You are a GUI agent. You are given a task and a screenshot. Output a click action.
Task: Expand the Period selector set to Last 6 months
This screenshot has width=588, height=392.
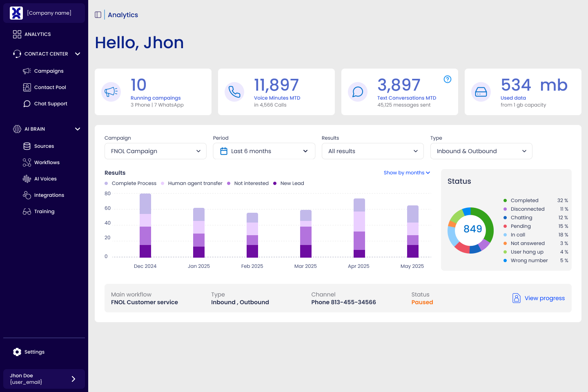[264, 151]
